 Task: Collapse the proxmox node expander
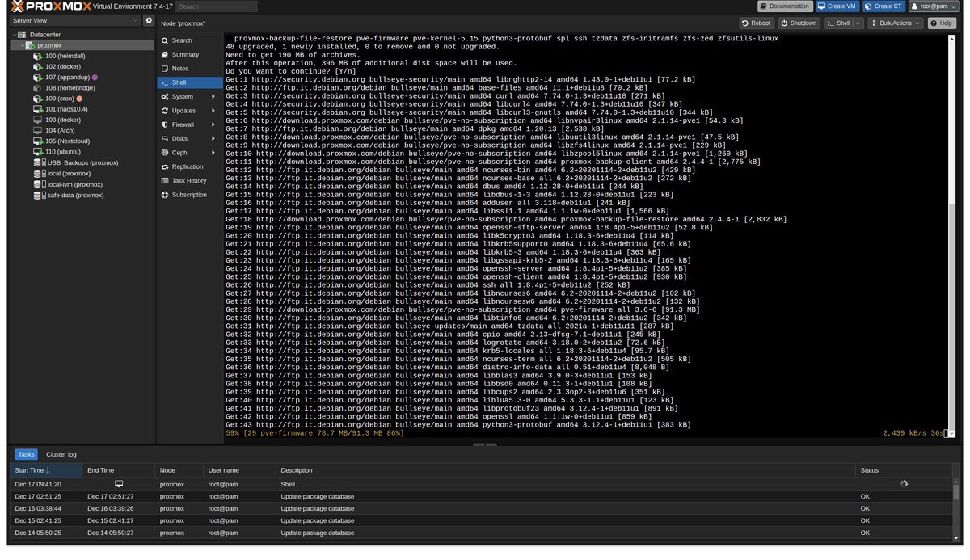23,45
